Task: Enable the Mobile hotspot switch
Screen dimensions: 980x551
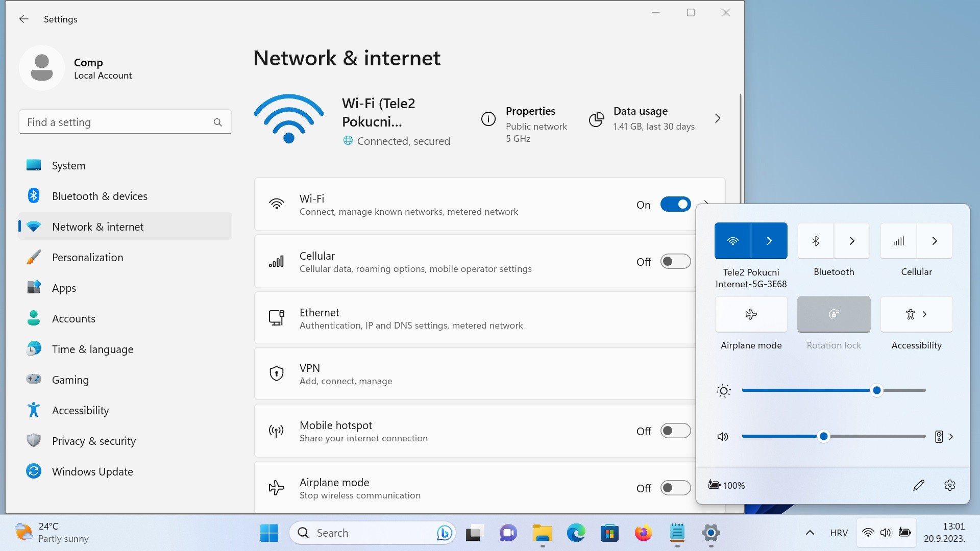Action: click(x=675, y=431)
